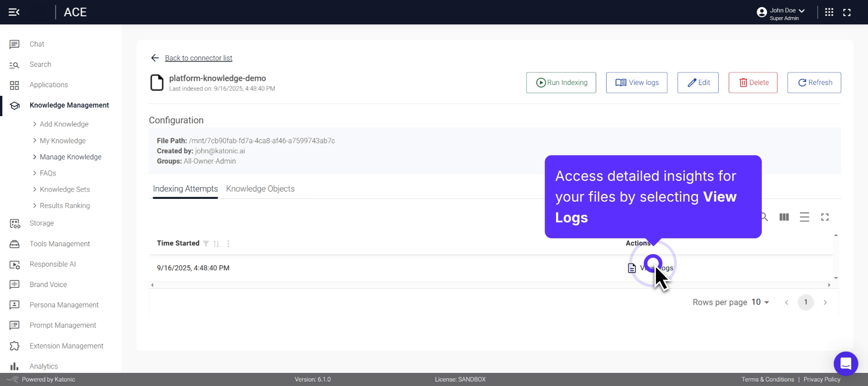Switch to Knowledge Objects tab
This screenshot has width=868, height=386.
tap(260, 189)
